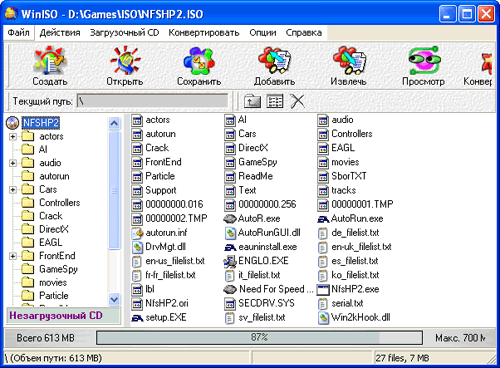
Task: Select ko_filelist.txt in file list
Action: click(355, 275)
